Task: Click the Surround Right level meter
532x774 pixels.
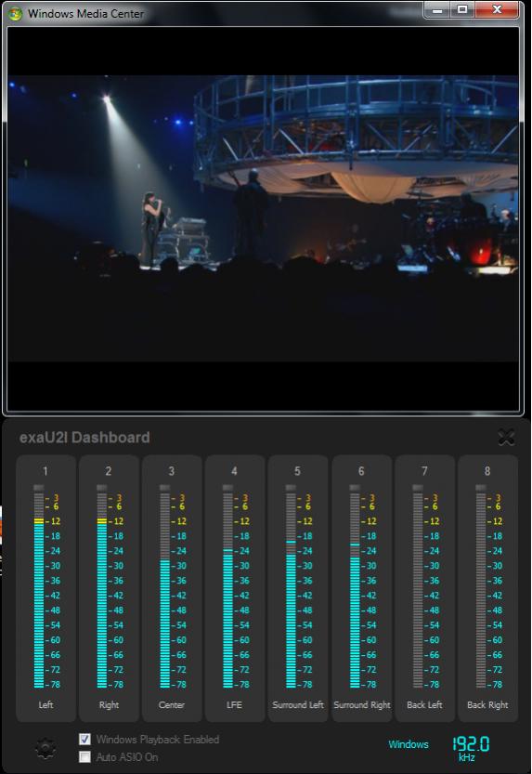Action: (x=355, y=586)
